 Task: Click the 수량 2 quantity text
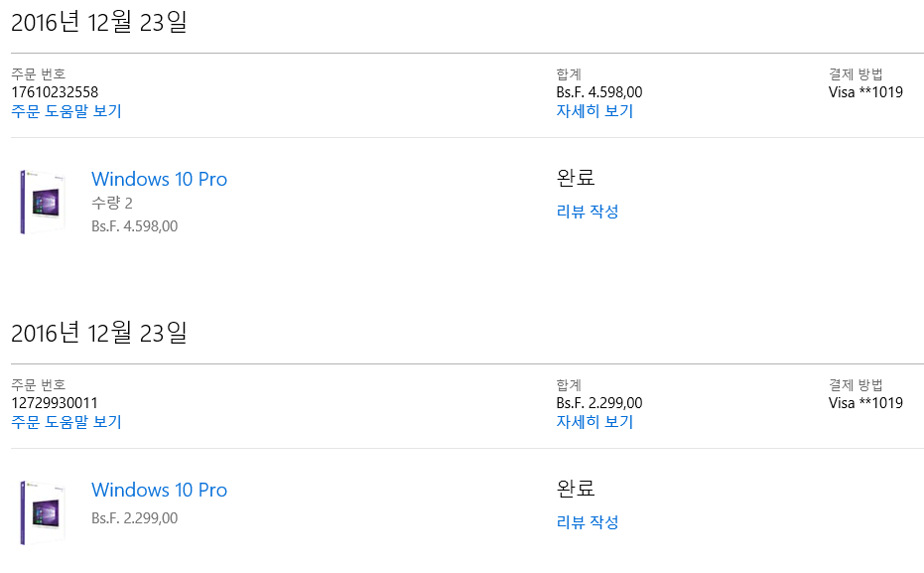tap(112, 204)
